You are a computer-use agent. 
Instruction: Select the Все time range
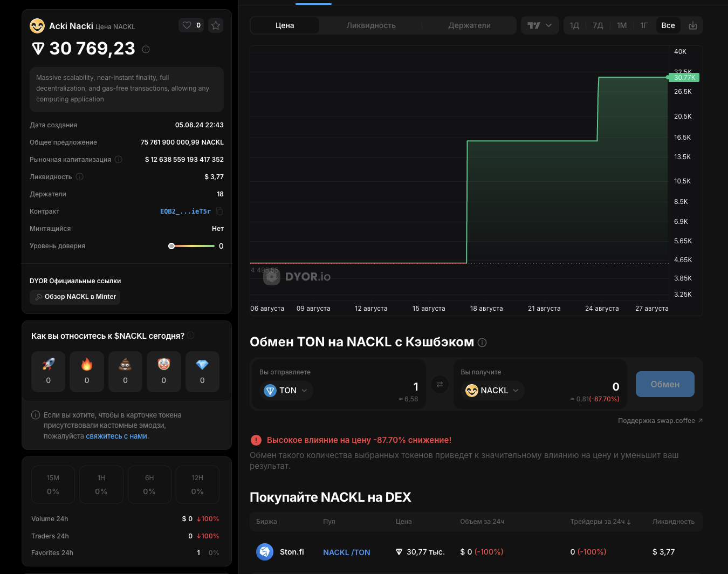(x=668, y=25)
